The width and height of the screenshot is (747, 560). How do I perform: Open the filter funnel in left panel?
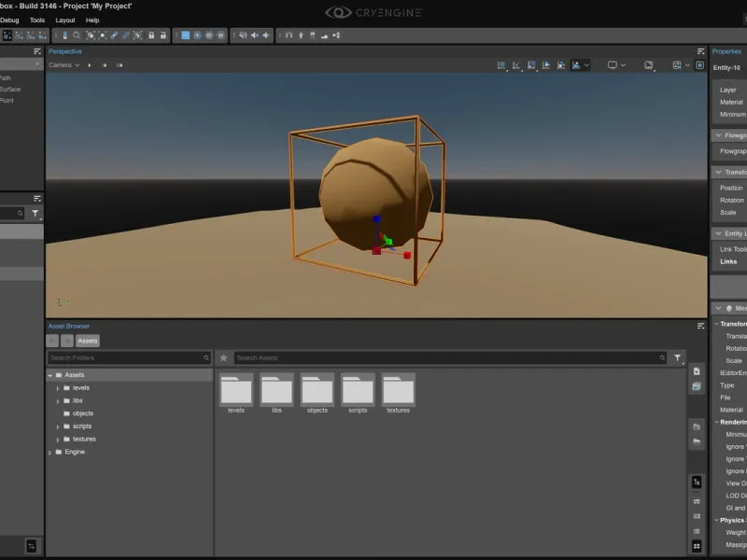[x=35, y=214]
